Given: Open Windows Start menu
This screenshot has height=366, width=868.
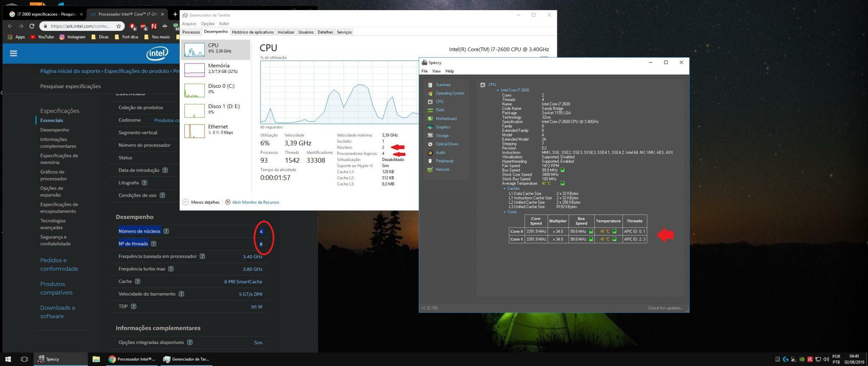Looking at the screenshot, I should (x=8, y=359).
